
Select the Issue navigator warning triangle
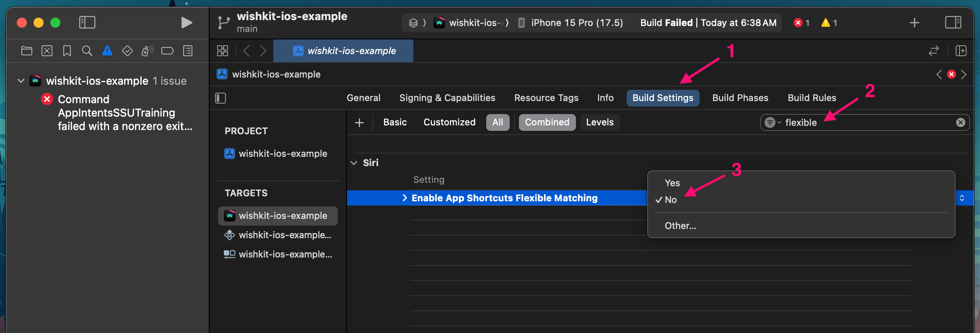[107, 51]
